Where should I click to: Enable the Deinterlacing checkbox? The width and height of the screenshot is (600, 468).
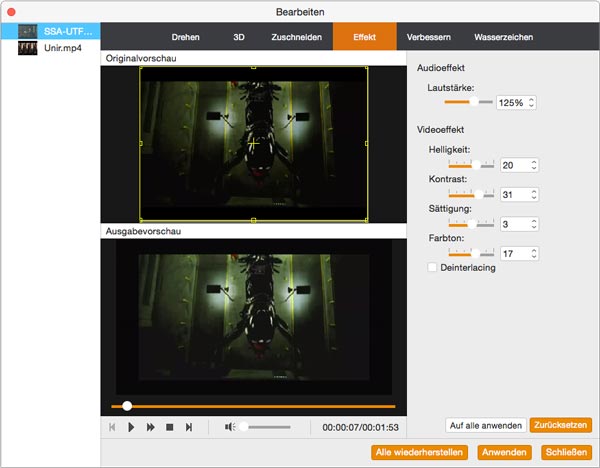tap(432, 267)
